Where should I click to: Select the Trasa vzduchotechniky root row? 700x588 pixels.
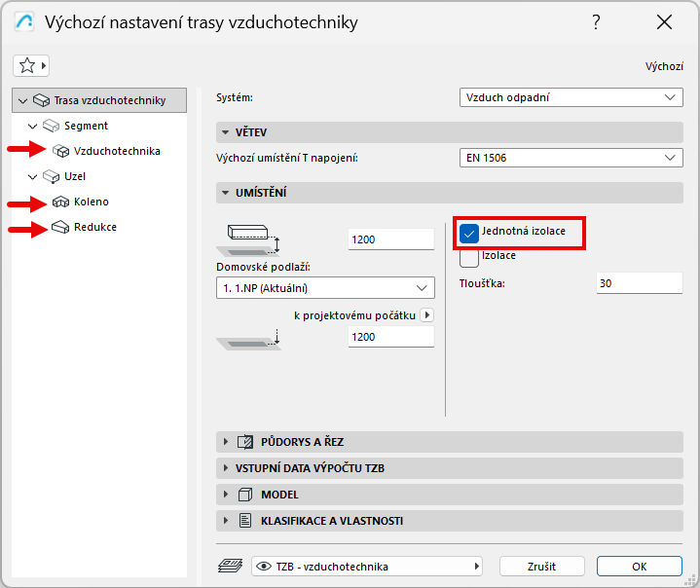click(x=99, y=100)
